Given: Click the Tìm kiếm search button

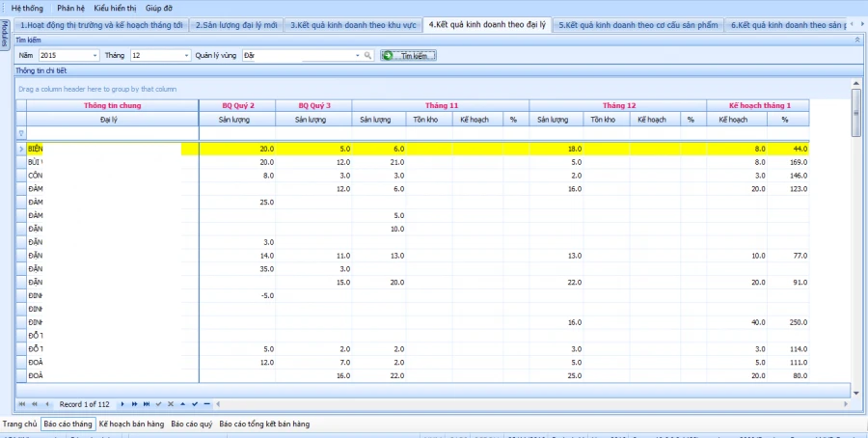Looking at the screenshot, I should pos(408,55).
